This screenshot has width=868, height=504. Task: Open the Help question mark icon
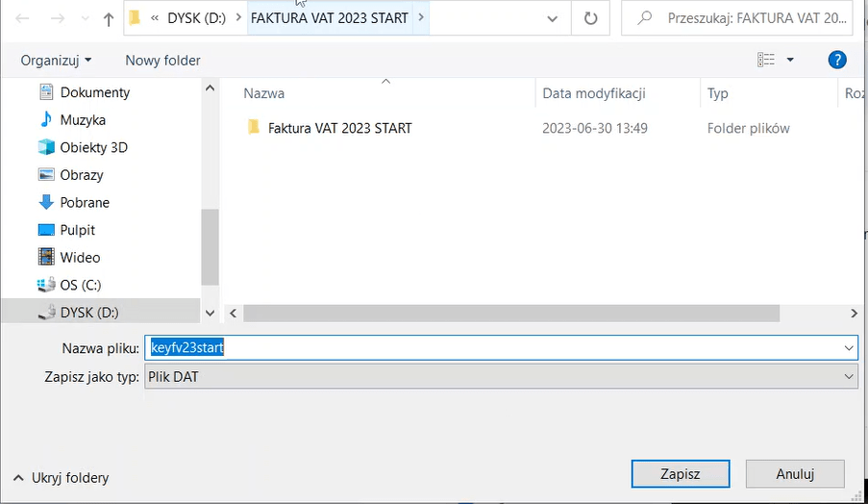[x=836, y=60]
